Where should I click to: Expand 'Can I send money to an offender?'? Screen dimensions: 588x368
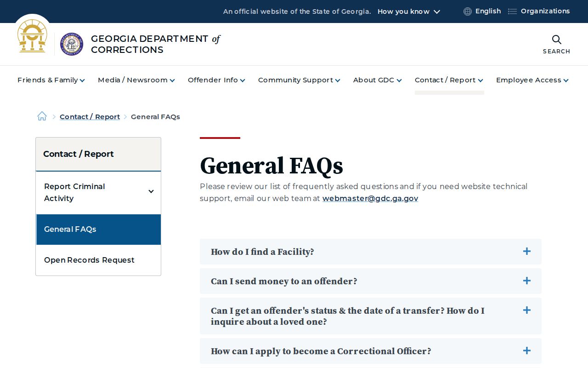(x=371, y=281)
